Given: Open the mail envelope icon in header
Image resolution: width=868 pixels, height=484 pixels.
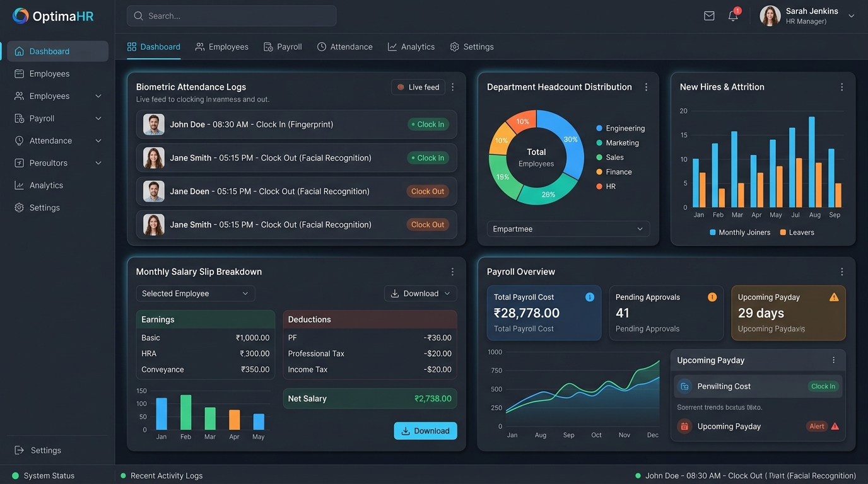Looking at the screenshot, I should pyautogui.click(x=709, y=16).
